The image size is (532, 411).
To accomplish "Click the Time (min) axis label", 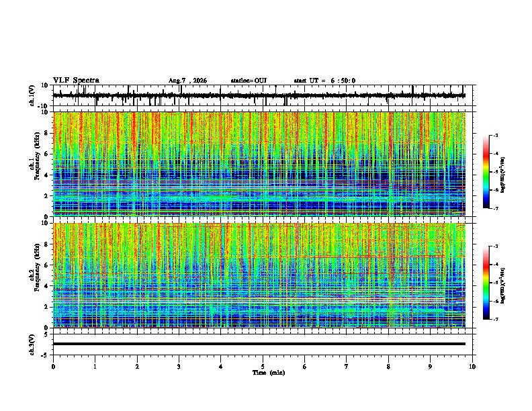I will click(x=269, y=373).
